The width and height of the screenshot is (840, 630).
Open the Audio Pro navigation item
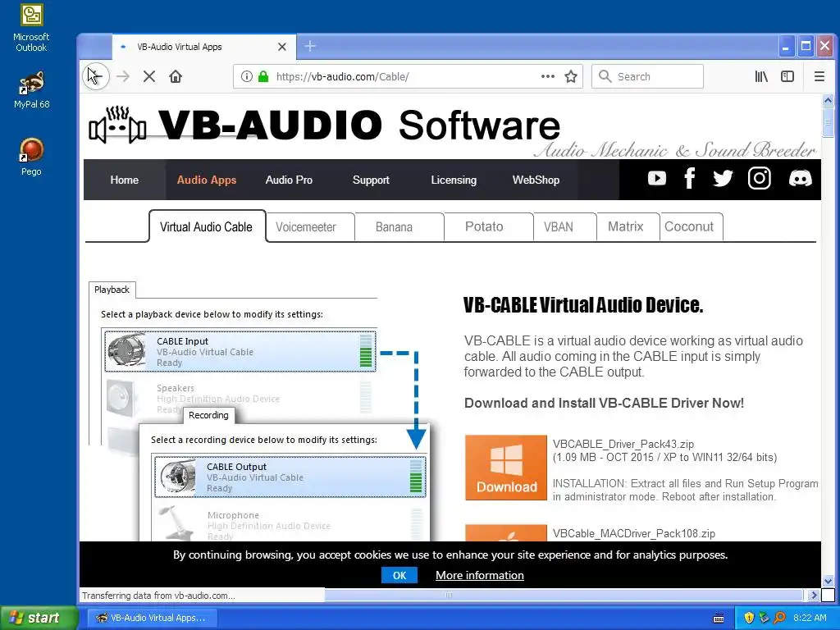289,180
